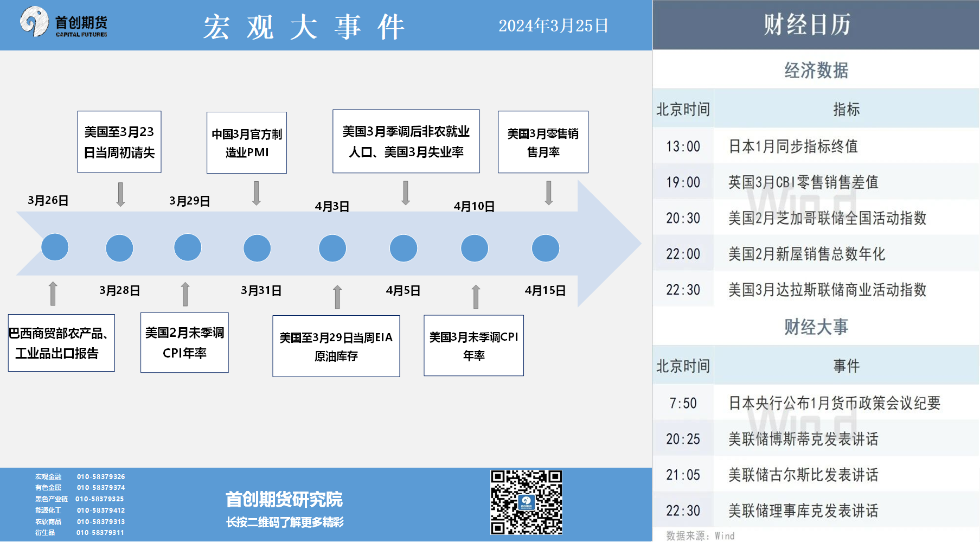Click the 美国3月零售销售月率 event box

pyautogui.click(x=543, y=142)
